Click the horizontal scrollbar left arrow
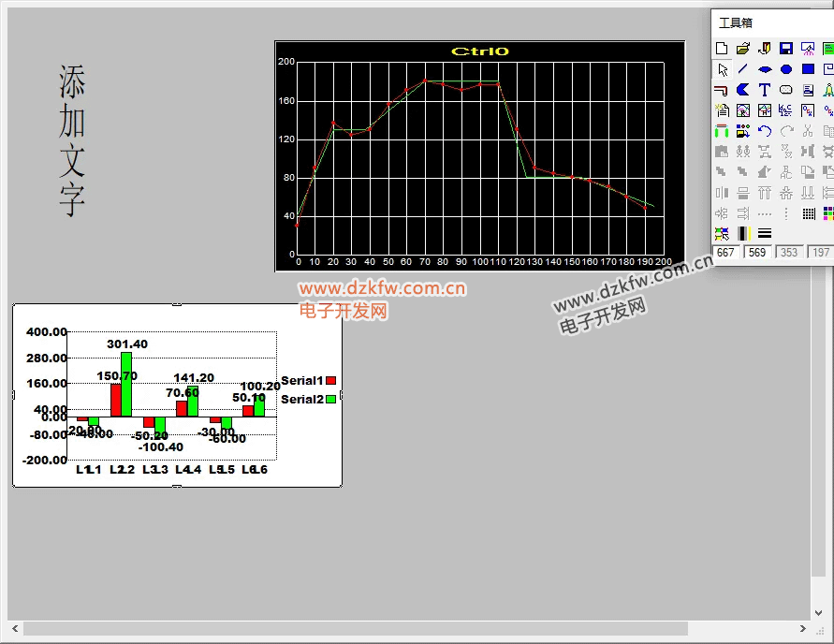Screen dimensions: 834x644 coord(14,628)
